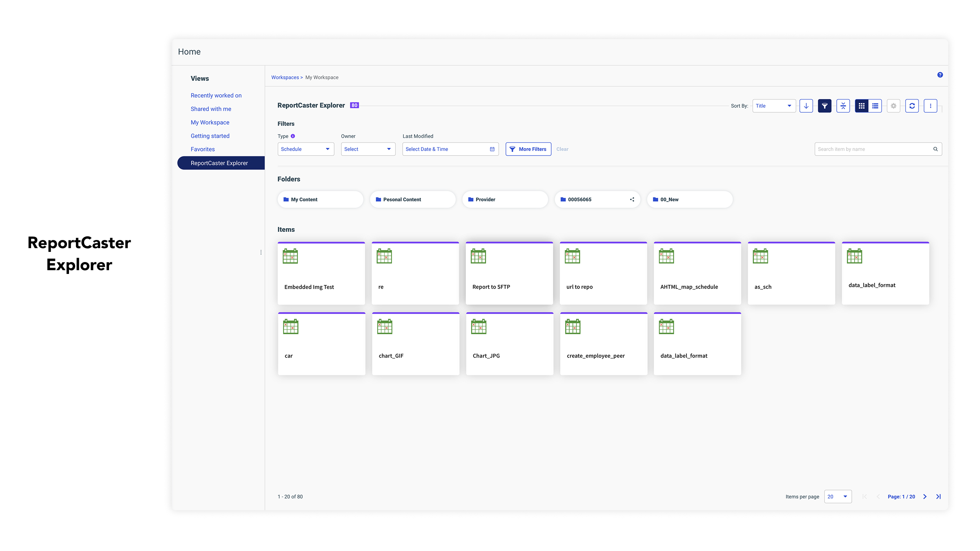The image size is (980, 551).
Task: Click the blue help question mark icon
Action: point(940,75)
